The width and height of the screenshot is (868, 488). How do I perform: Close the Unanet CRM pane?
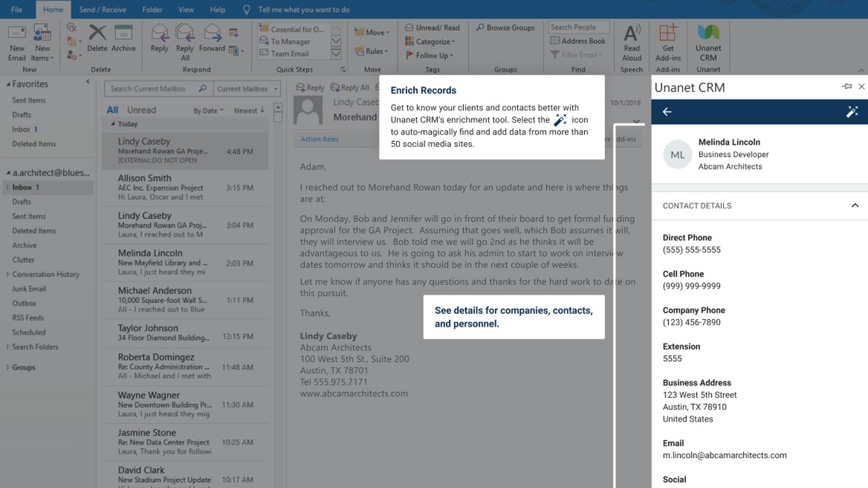pos(861,86)
